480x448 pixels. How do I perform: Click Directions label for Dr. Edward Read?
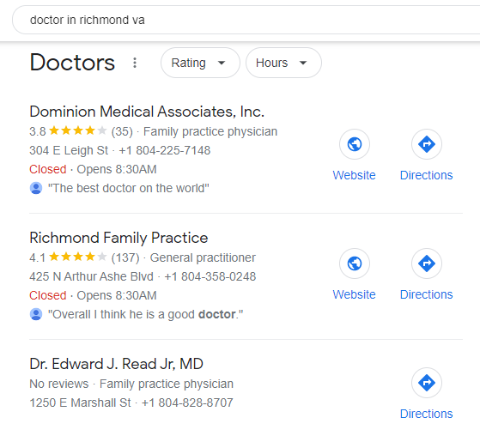coord(427,414)
